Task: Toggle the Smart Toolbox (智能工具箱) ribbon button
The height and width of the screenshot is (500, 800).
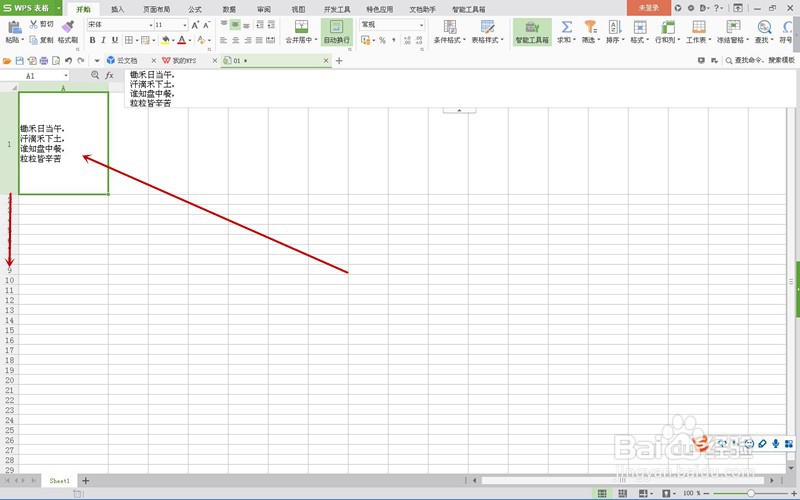Action: point(532,32)
